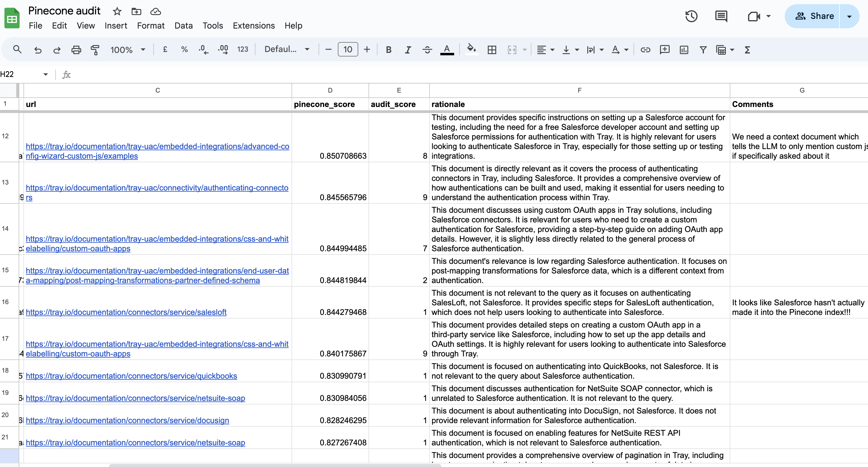The width and height of the screenshot is (868, 467).
Task: Click the functions sigma icon
Action: [x=747, y=50]
